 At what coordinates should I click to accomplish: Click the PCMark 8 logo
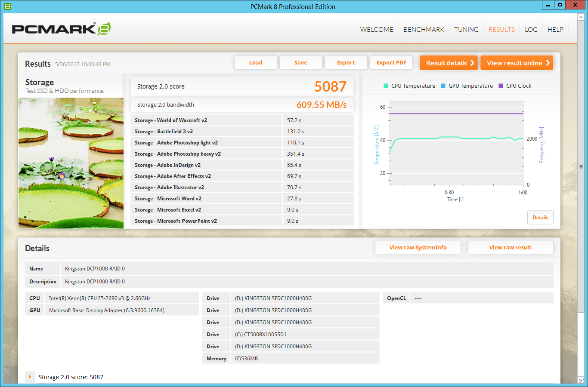point(61,29)
